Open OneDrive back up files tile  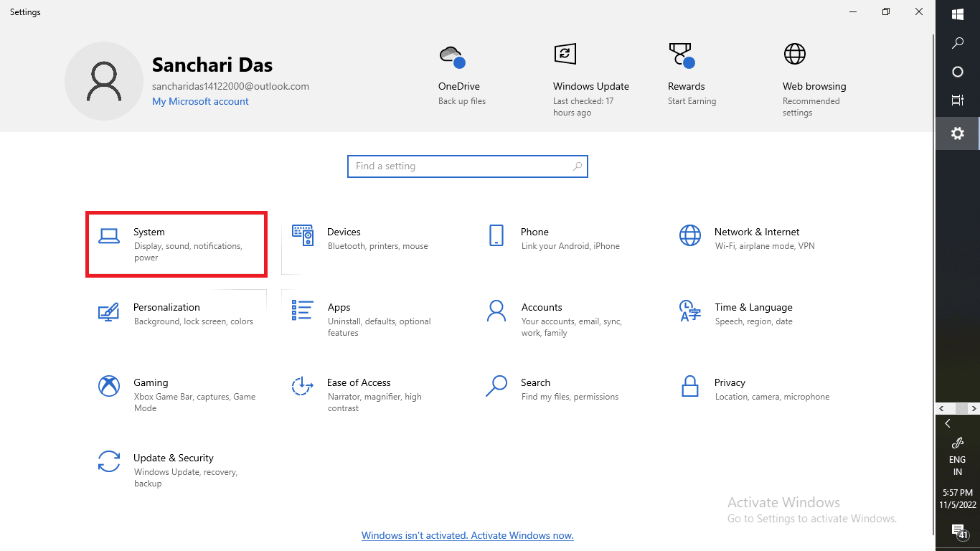tap(459, 76)
